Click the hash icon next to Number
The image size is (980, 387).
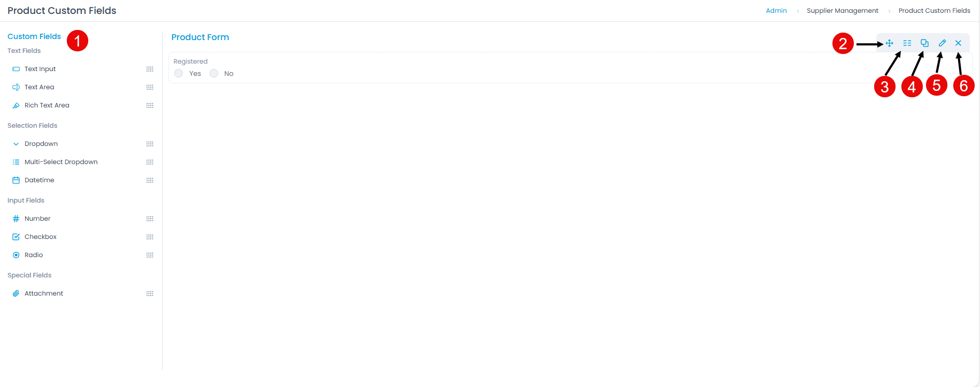tap(16, 219)
